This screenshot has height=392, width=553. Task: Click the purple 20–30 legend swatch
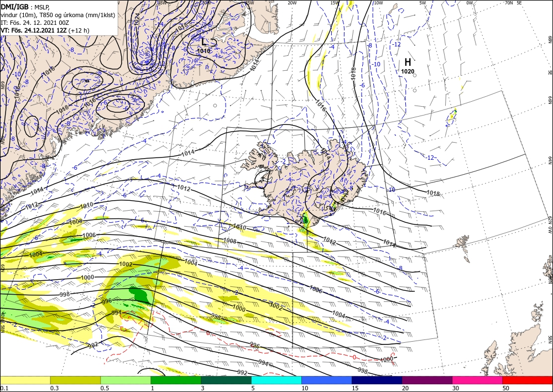point(427,380)
